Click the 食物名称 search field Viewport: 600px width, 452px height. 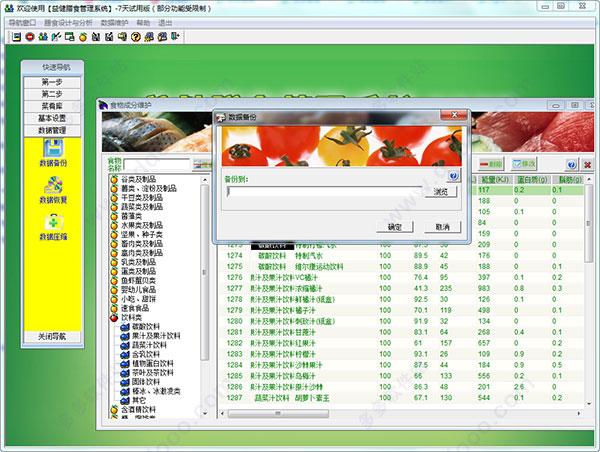[x=157, y=165]
